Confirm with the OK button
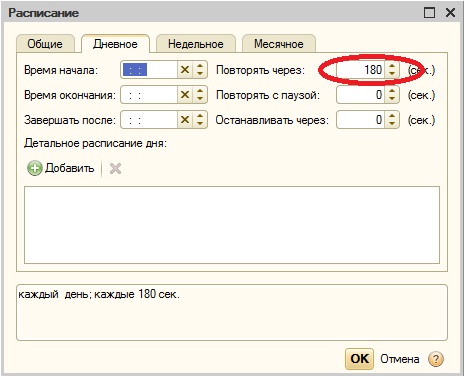Image resolution: width=464 pixels, height=376 pixels. 359,359
